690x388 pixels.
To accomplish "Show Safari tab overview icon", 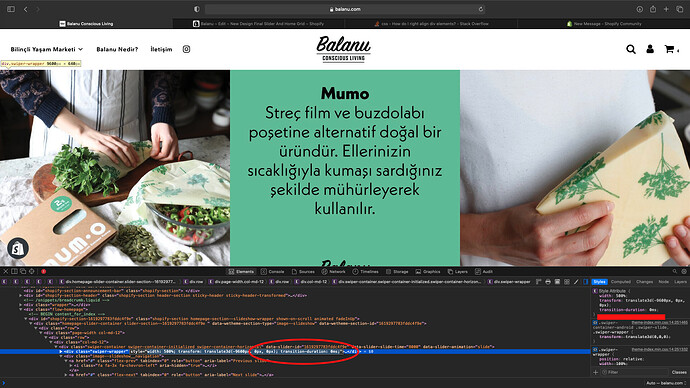I will (x=679, y=9).
